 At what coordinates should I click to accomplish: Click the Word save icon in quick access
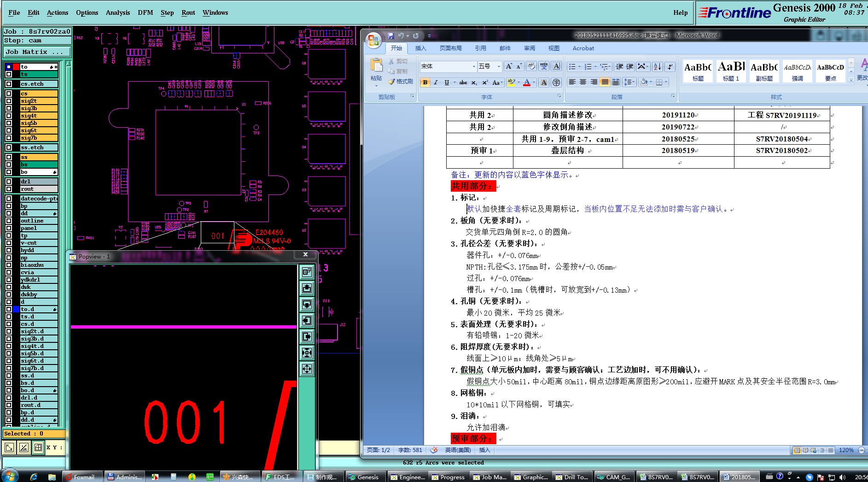[391, 35]
